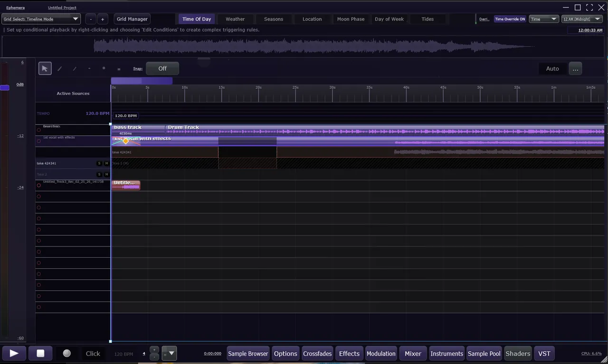Open the Sample Browser panel
The height and width of the screenshot is (364, 608).
(x=248, y=354)
